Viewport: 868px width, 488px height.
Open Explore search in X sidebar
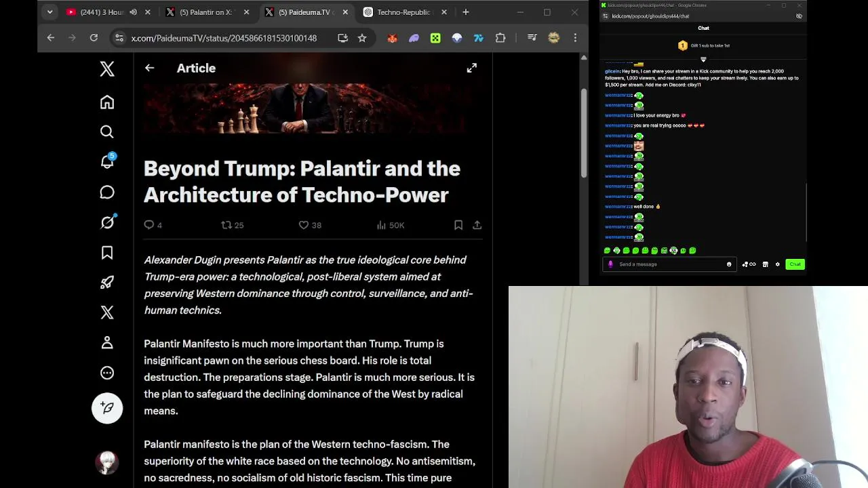coord(107,131)
